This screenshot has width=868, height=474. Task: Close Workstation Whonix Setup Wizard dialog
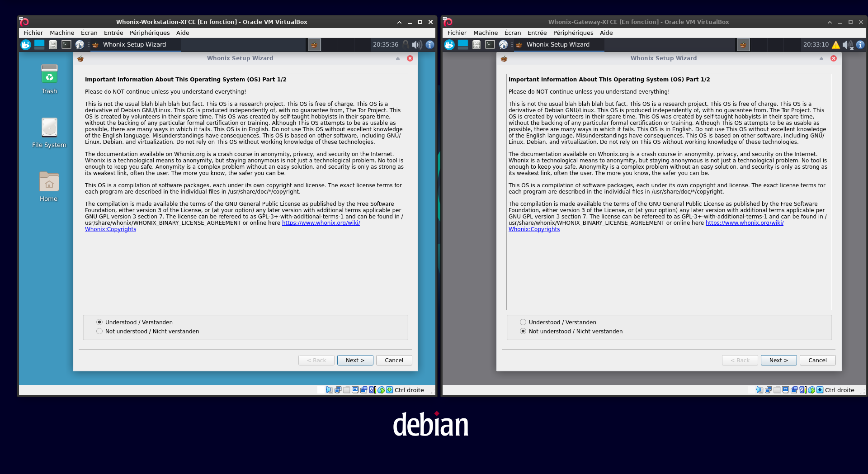(410, 58)
